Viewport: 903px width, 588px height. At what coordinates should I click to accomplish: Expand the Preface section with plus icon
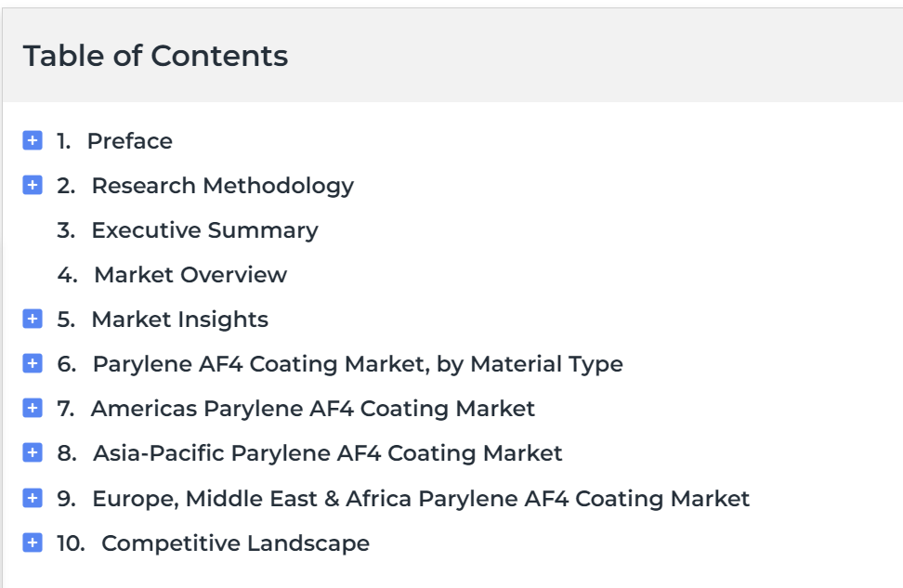pyautogui.click(x=33, y=140)
